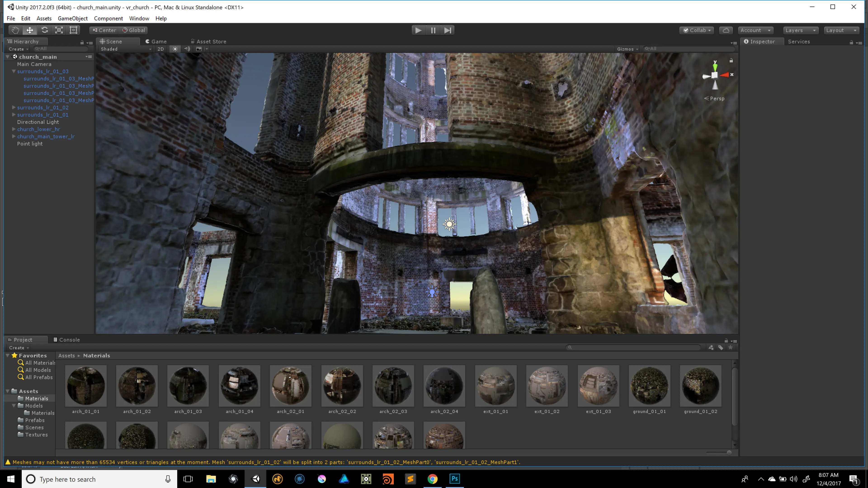The height and width of the screenshot is (488, 868).
Task: Click the Save search star icon
Action: [730, 347]
